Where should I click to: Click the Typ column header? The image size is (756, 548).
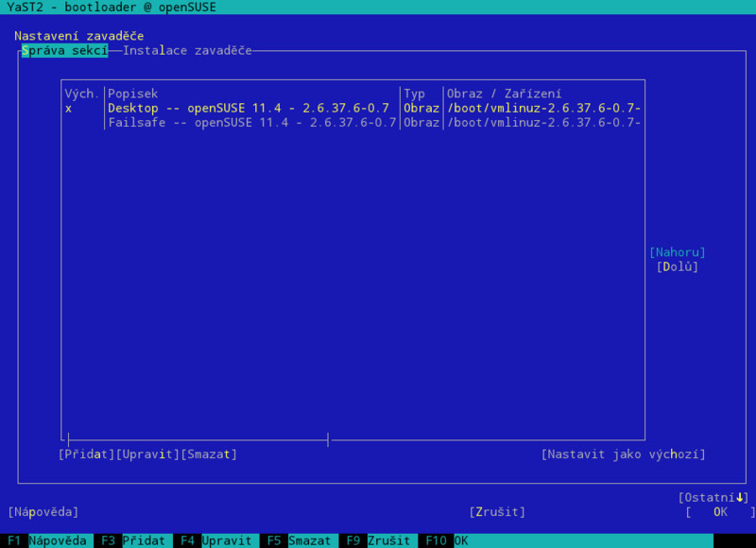414,94
